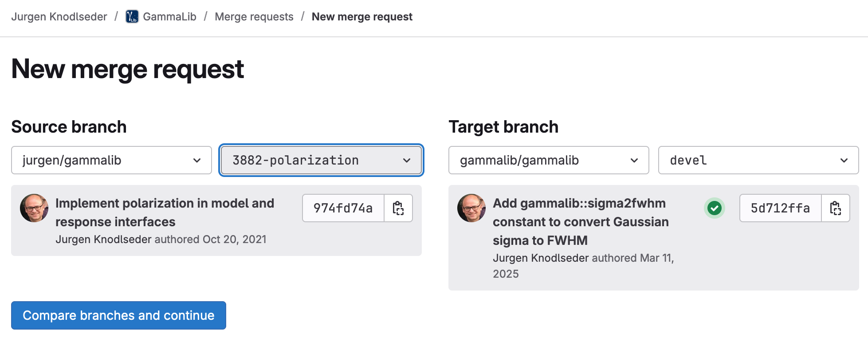868x338 pixels.
Task: Click Compare branches and continue
Action: [118, 315]
